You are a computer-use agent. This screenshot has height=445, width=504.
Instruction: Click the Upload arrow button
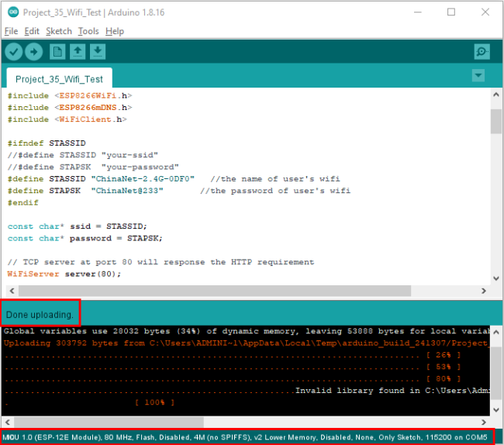pyautogui.click(x=34, y=52)
